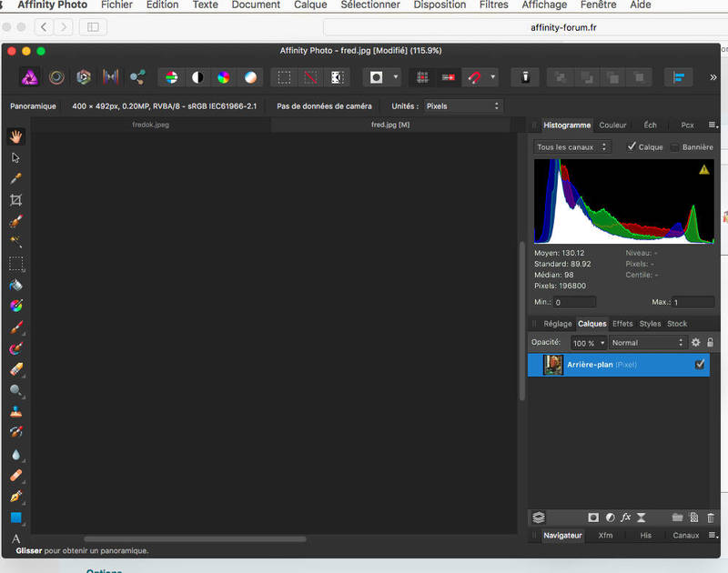Open the Quick Mask options dropdown arrow
Viewport: 728px width, 573px height.
tap(396, 77)
